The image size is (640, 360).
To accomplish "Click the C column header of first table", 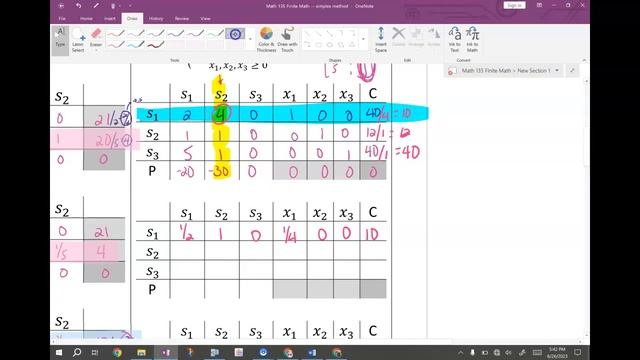I will (373, 93).
